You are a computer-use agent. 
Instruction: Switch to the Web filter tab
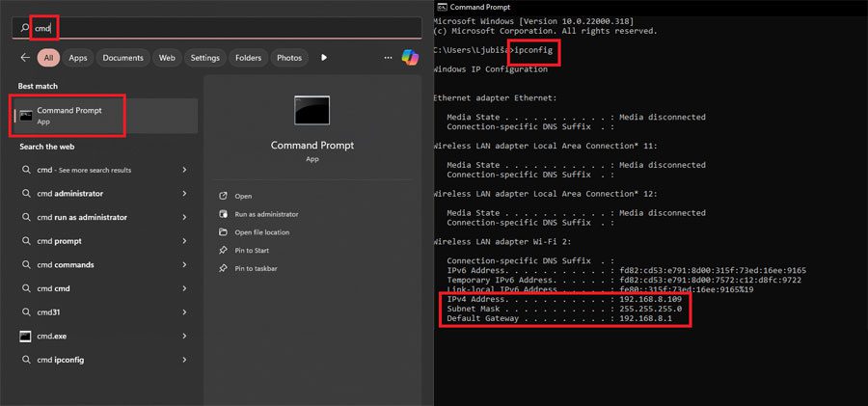pyautogui.click(x=167, y=58)
